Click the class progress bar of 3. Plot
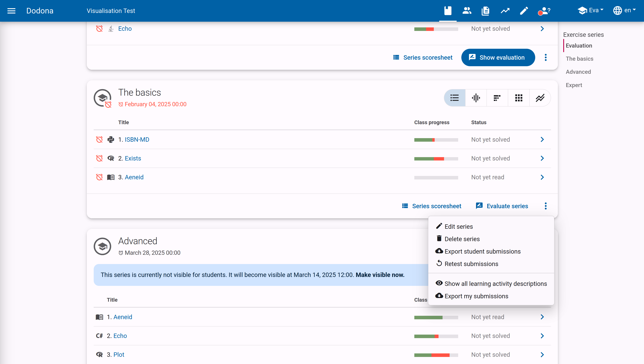This screenshot has width=644, height=364. pos(436,355)
